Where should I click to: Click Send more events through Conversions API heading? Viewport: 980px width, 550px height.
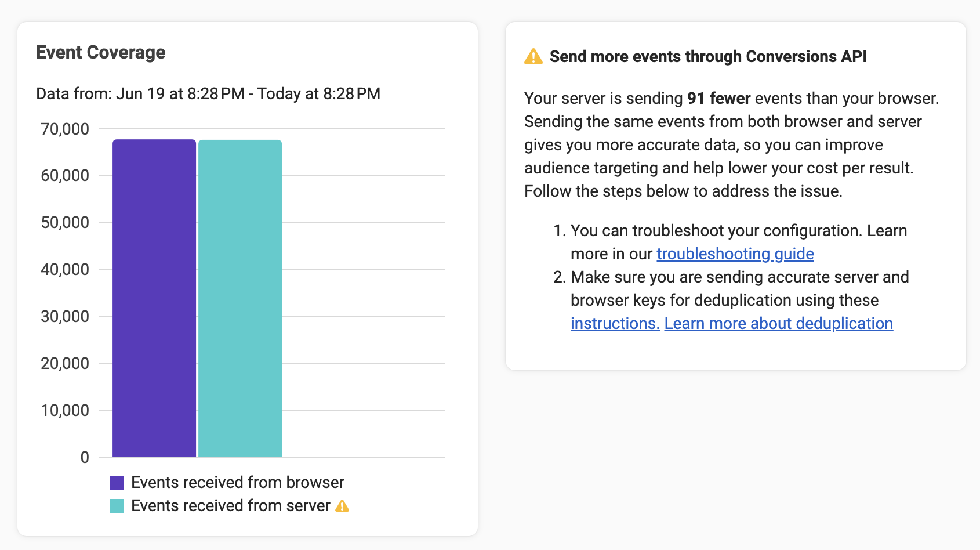click(708, 56)
